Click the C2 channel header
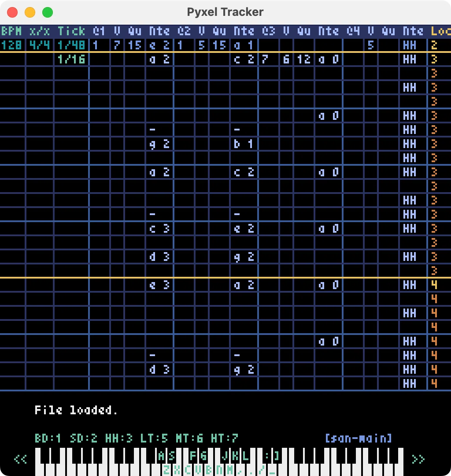The image size is (451, 476). click(x=184, y=31)
